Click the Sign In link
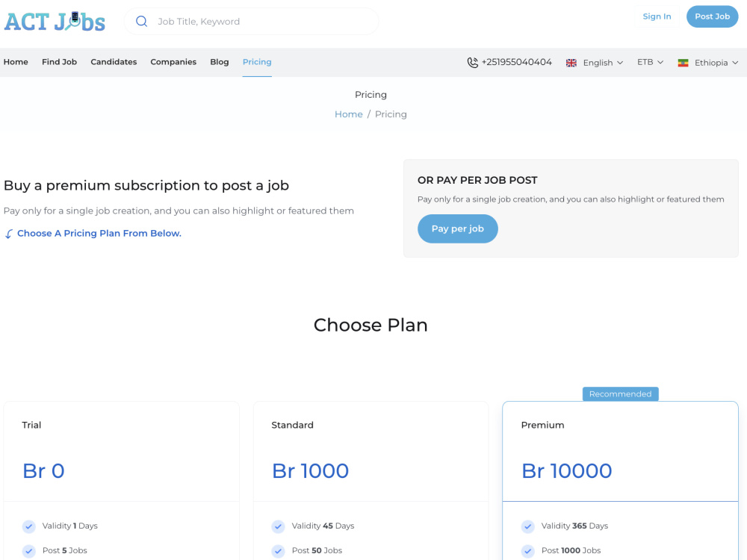Viewport: 747px width, 560px height. pos(657,16)
